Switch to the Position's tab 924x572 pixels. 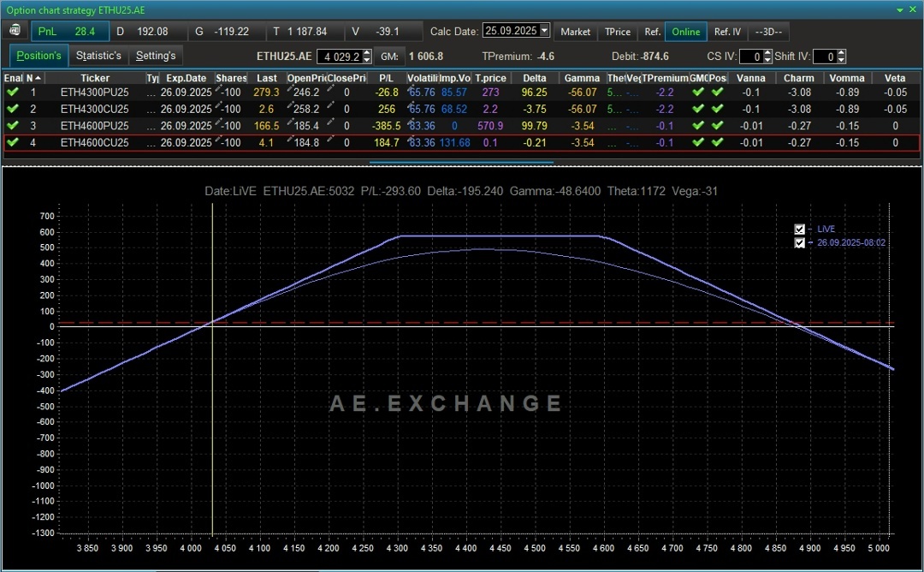pos(38,56)
